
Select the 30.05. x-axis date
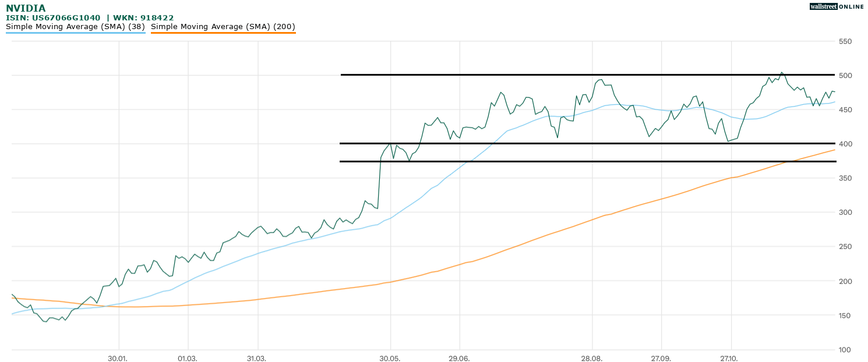tap(390, 359)
